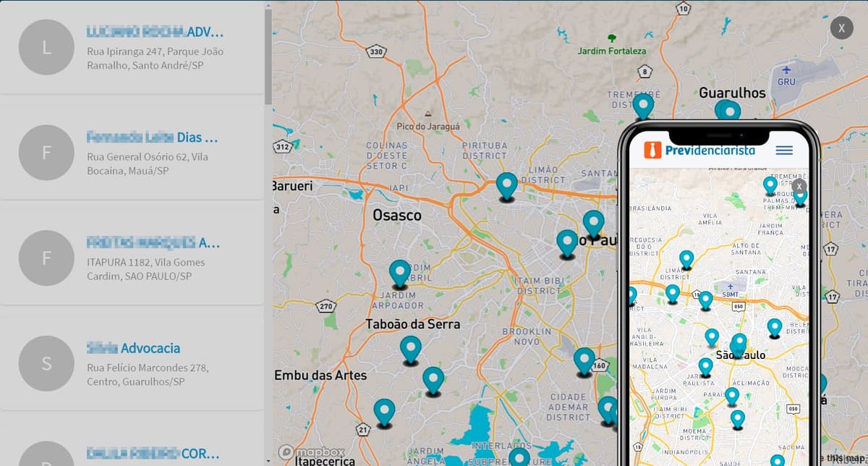The height and width of the screenshot is (466, 868).
Task: Click the F avatar beside Fernanda Leite Dias
Action: (x=46, y=153)
